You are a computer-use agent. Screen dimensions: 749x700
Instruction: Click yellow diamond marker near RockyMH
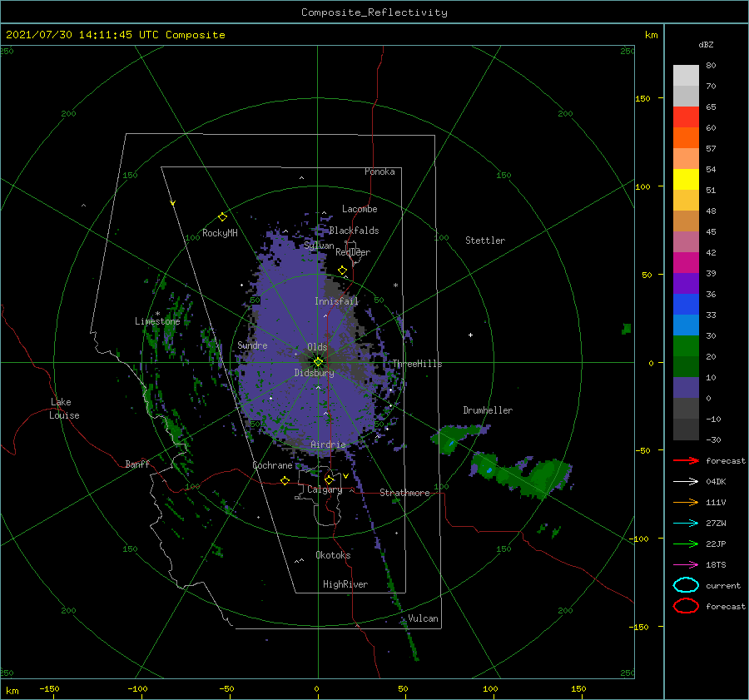click(x=222, y=217)
